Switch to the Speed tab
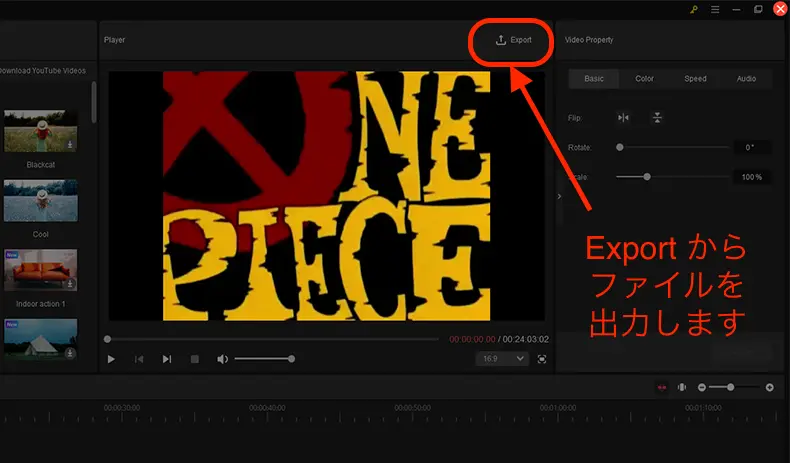Viewport: 790px width, 463px height. [695, 79]
